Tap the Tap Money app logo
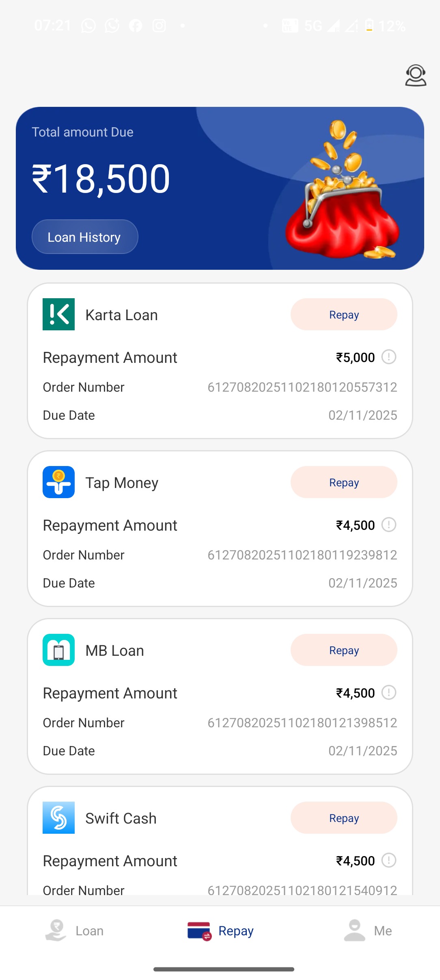The image size is (440, 980). 58,482
